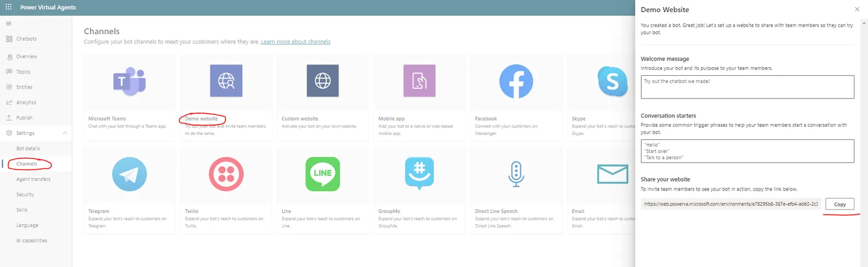Copy the demo website link
Viewport: 868px width, 267px height.
840,204
